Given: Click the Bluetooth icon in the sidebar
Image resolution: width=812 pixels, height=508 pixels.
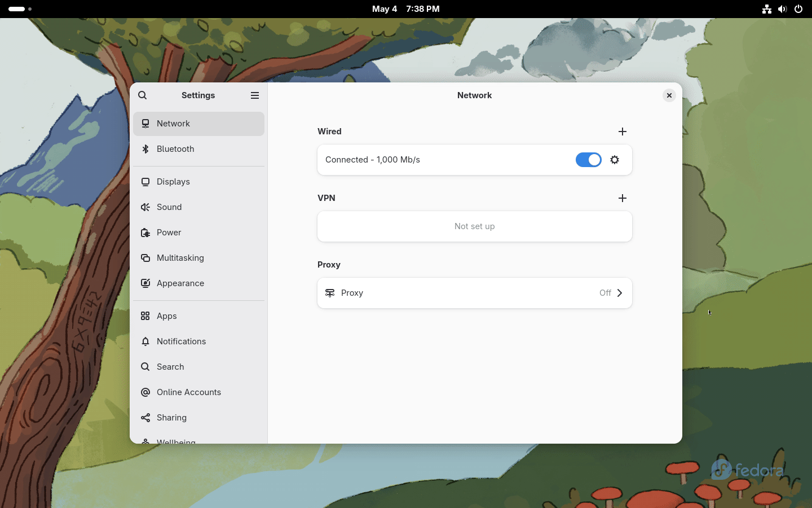Looking at the screenshot, I should coord(145,149).
